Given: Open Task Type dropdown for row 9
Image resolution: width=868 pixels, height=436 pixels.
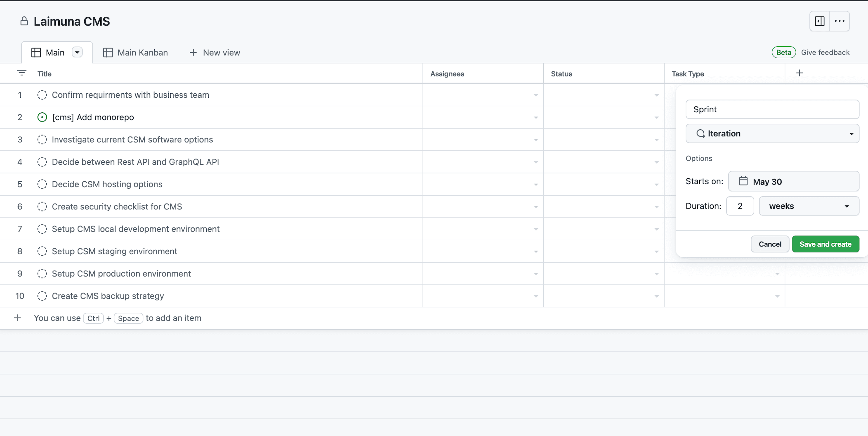Looking at the screenshot, I should coord(777,274).
